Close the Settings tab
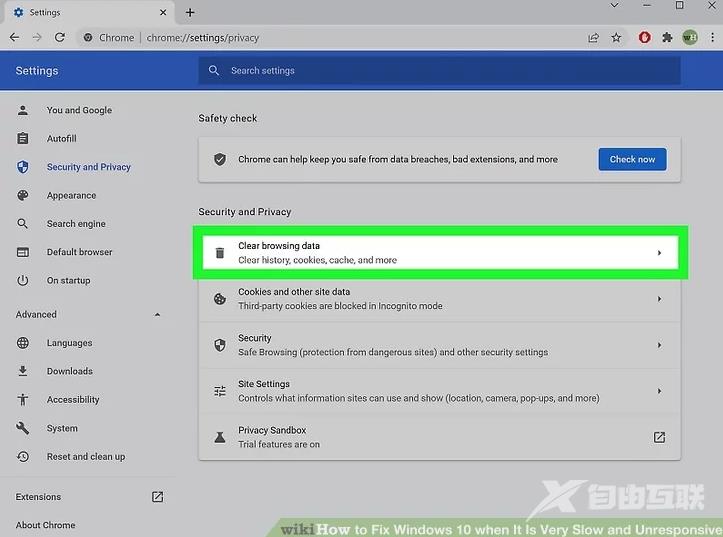The height and width of the screenshot is (537, 723). (163, 12)
